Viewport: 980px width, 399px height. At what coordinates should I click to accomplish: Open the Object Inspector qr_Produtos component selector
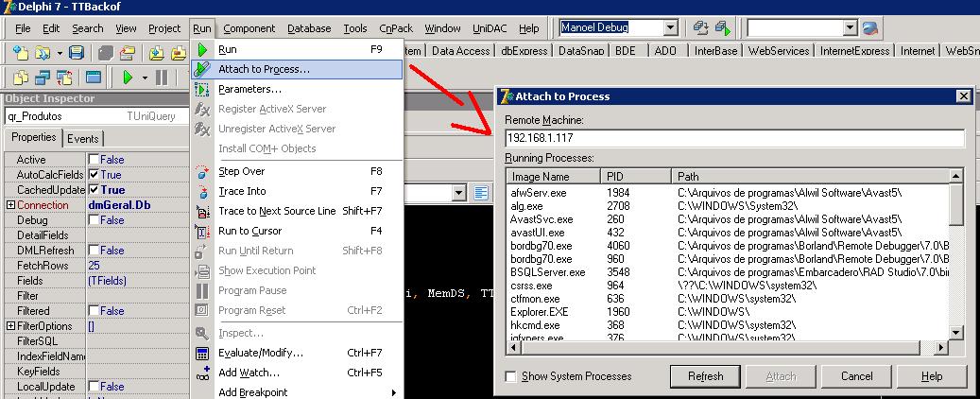tap(97, 116)
